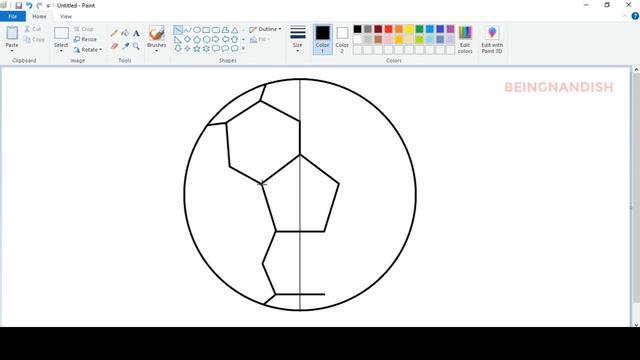This screenshot has height=360, width=640.
Task: Click the Save icon in title bar
Action: (x=18, y=5)
